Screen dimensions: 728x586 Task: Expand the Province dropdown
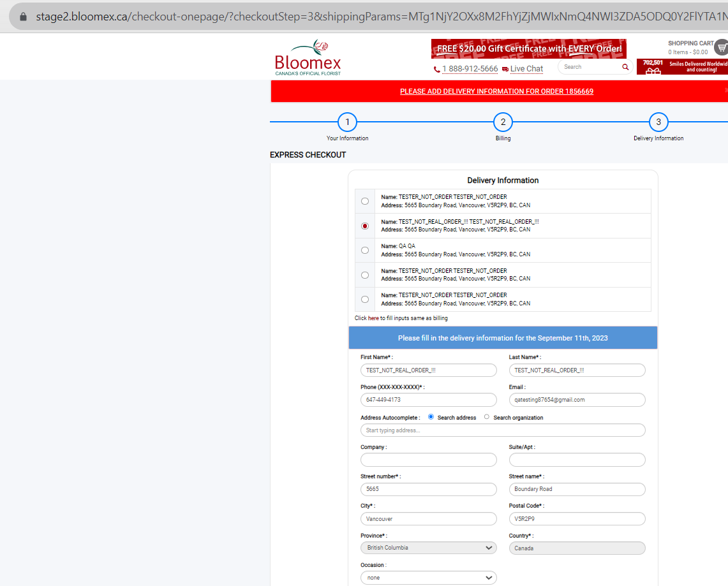tap(429, 548)
